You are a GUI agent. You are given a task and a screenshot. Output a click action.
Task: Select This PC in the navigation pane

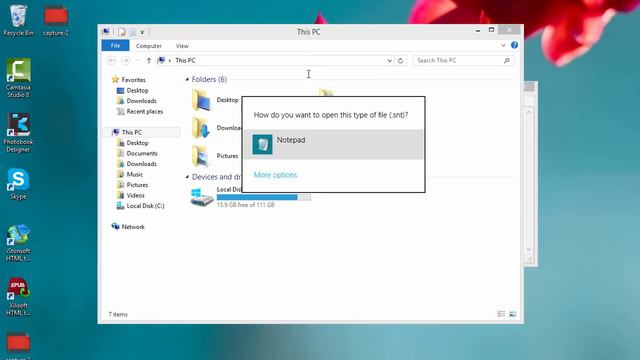tap(132, 132)
